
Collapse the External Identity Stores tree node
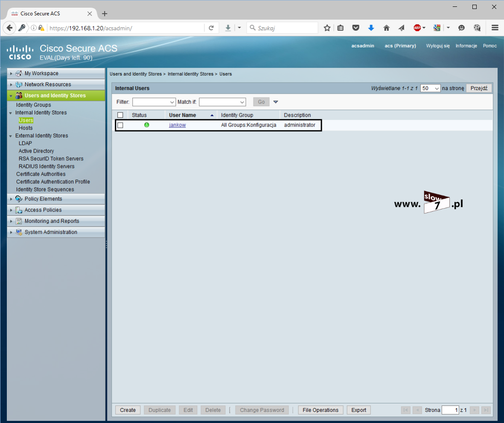click(x=11, y=136)
